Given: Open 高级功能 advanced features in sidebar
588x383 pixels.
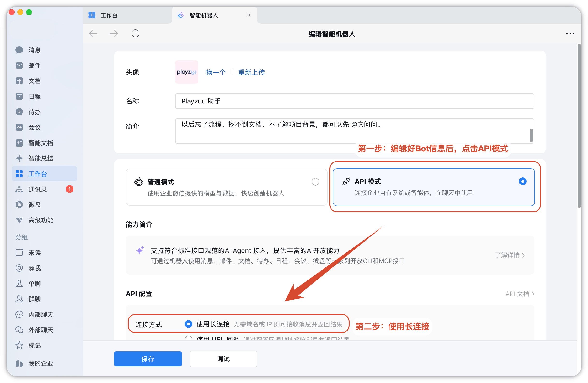Looking at the screenshot, I should pyautogui.click(x=44, y=220).
